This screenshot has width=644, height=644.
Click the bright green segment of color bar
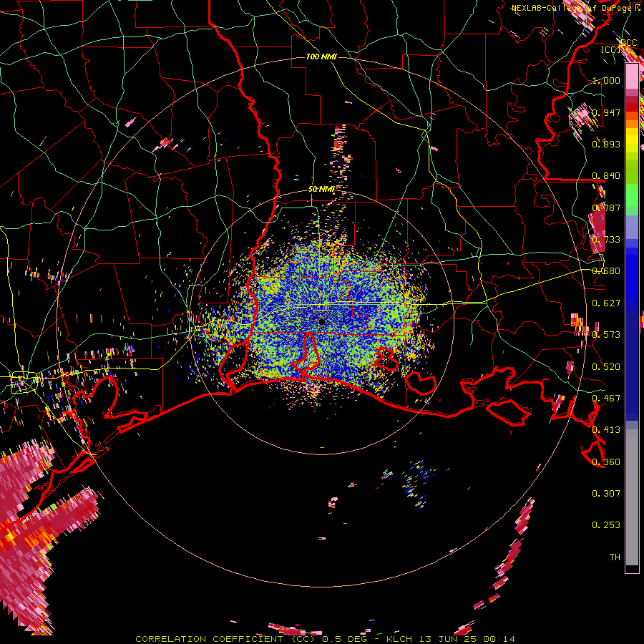click(x=632, y=195)
